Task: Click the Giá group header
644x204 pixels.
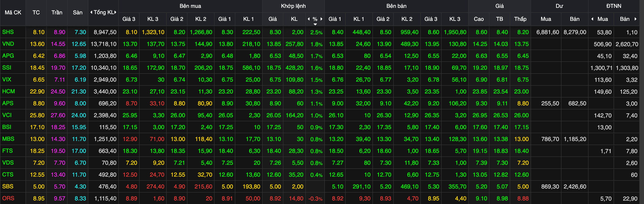Action: coord(499,6)
